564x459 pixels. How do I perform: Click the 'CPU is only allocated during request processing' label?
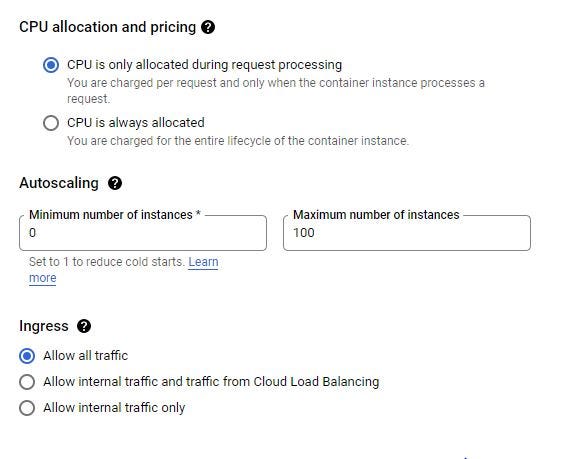tap(204, 65)
